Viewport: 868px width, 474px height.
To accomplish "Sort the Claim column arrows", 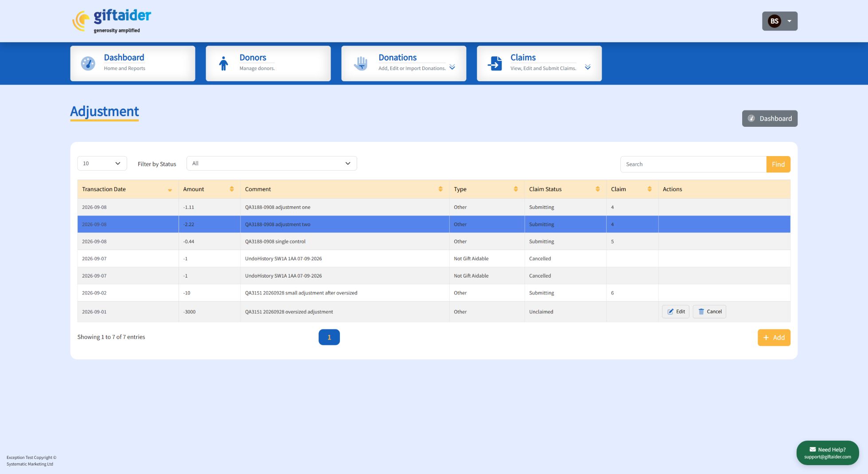I will coord(650,189).
